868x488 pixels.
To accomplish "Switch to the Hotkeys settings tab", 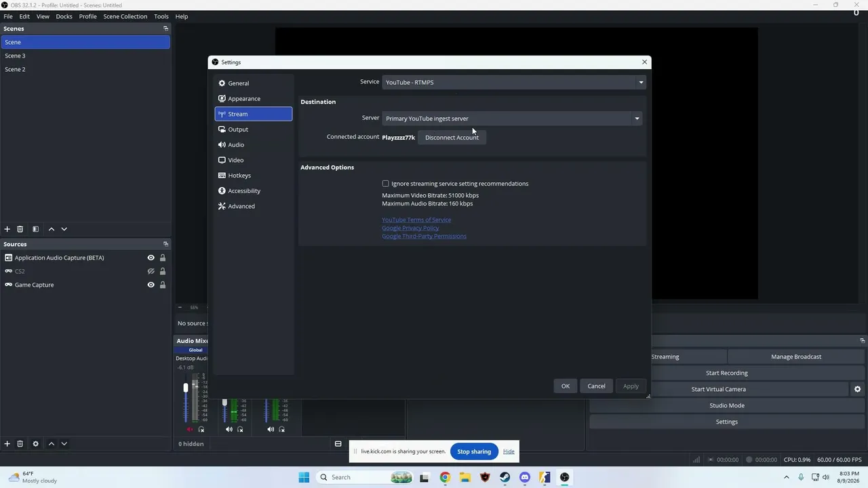I will [x=254, y=176].
